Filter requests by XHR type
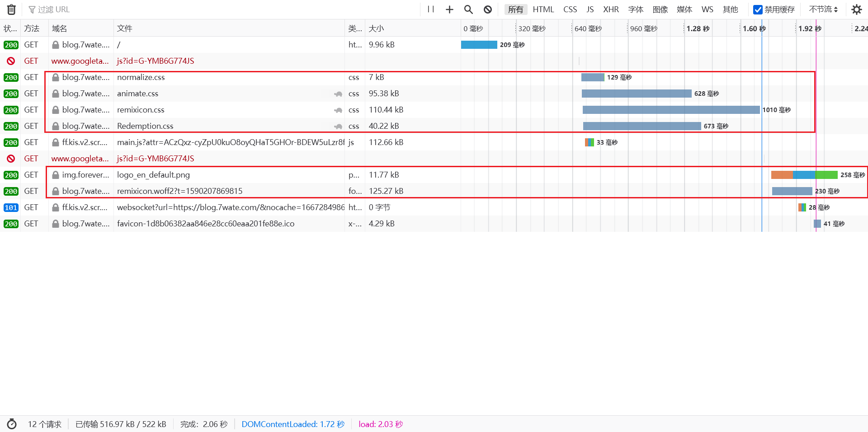The height and width of the screenshot is (432, 868). coord(611,9)
